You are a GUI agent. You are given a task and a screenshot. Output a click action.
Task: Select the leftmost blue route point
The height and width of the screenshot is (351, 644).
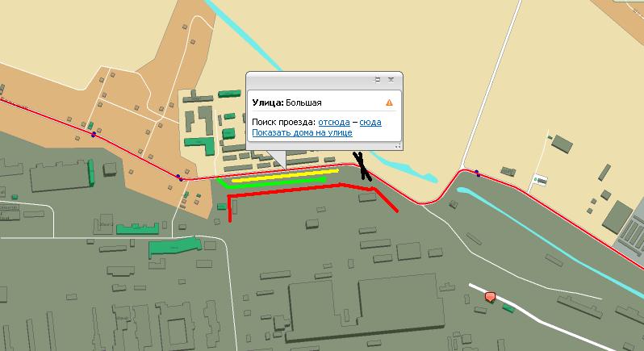94,135
